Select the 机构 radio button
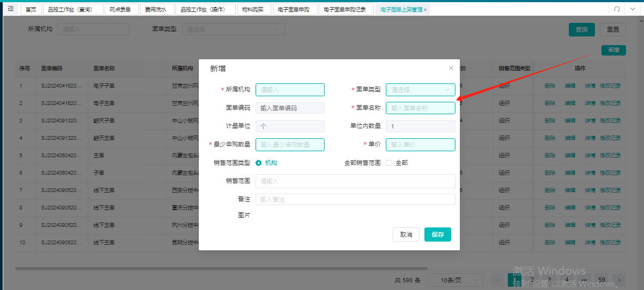644x290 pixels. 259,163
